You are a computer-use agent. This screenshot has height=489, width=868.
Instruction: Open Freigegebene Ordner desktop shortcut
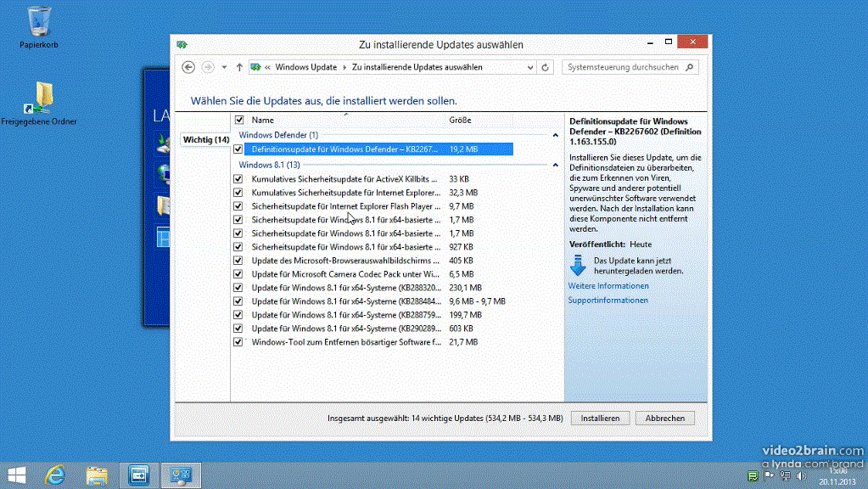pyautogui.click(x=39, y=103)
